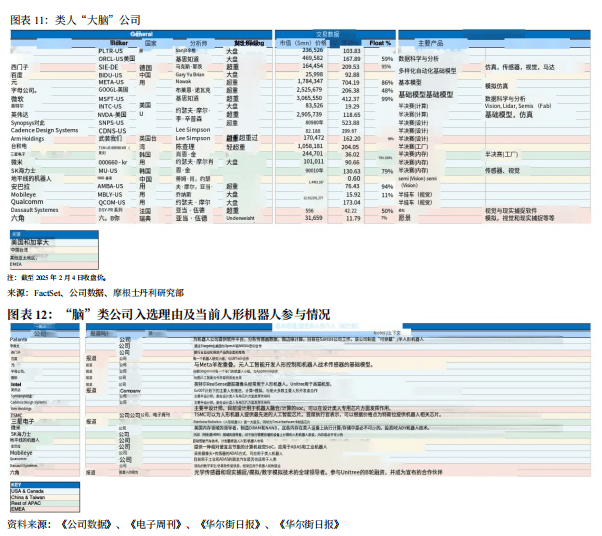Image resolution: width=602 pixels, height=536 pixels.
Task: Click analyst name 陈查理
Action: coord(185,147)
